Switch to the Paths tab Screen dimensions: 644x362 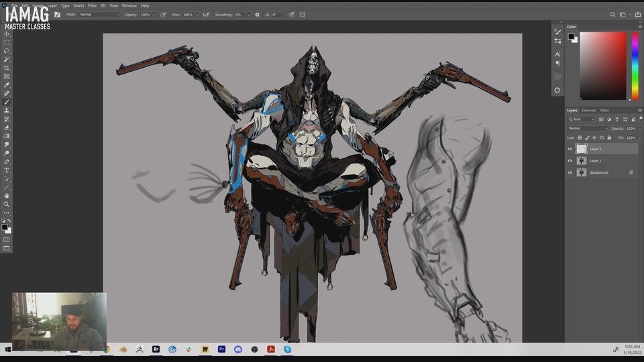[604, 110]
